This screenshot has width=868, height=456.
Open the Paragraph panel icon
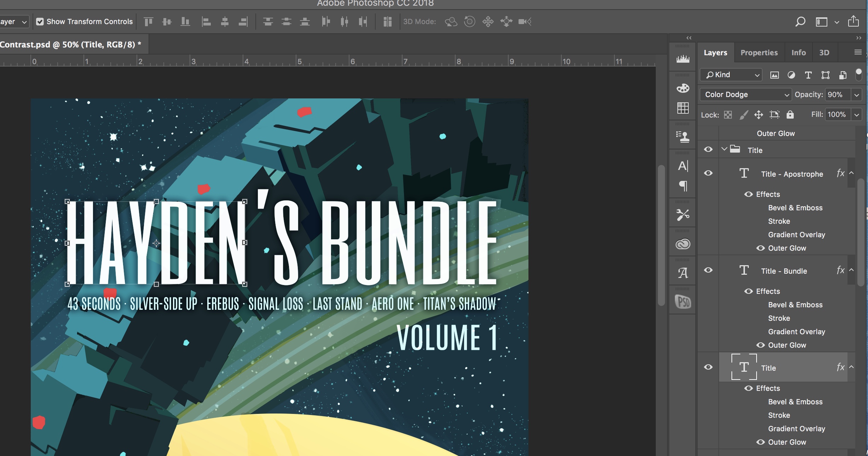tap(683, 186)
